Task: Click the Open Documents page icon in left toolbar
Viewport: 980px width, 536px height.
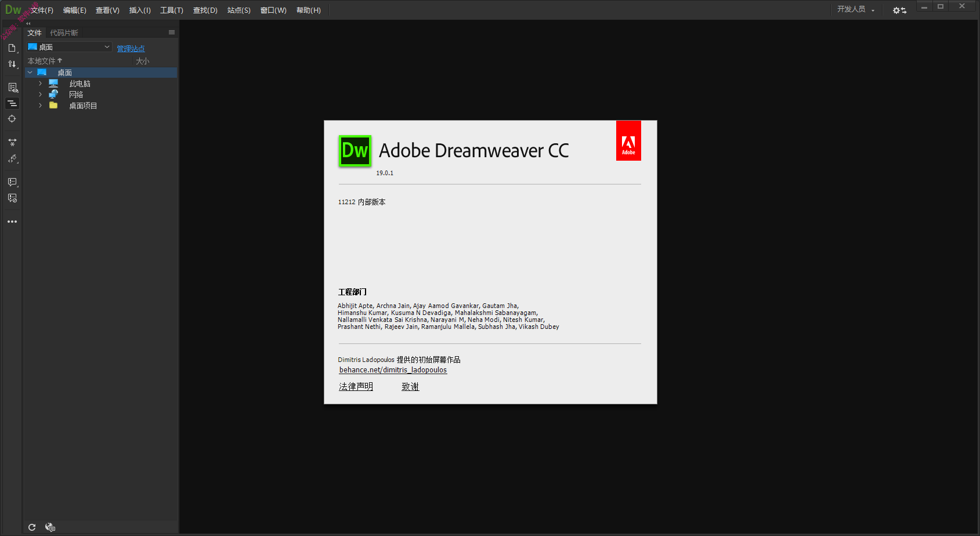Action: coord(12,48)
